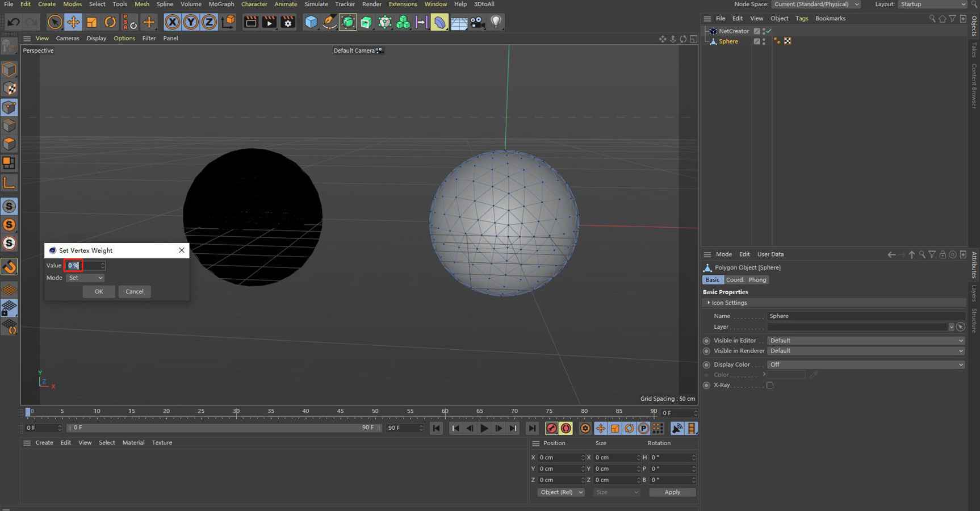Viewport: 980px width, 511px height.
Task: Toggle Autokeying button
Action: tap(566, 429)
